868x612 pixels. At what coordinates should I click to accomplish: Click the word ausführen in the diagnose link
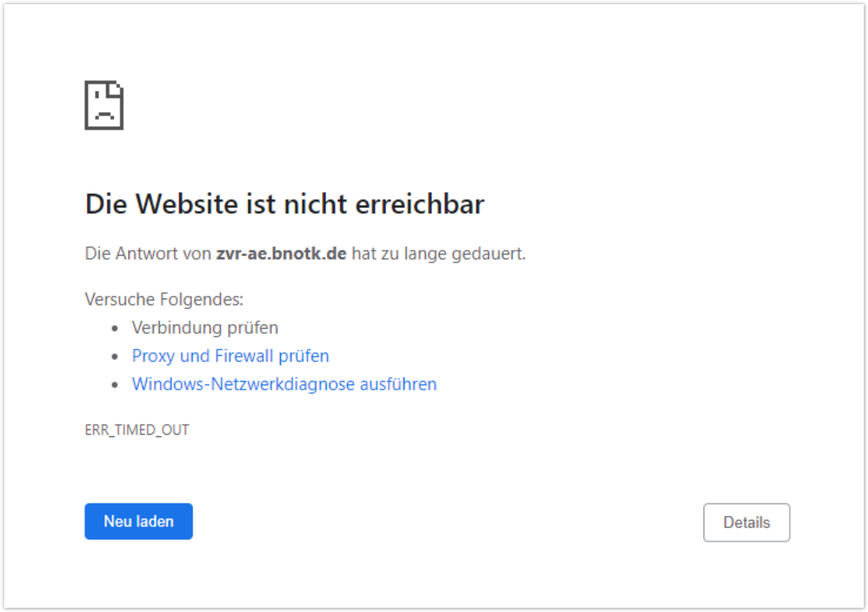398,384
